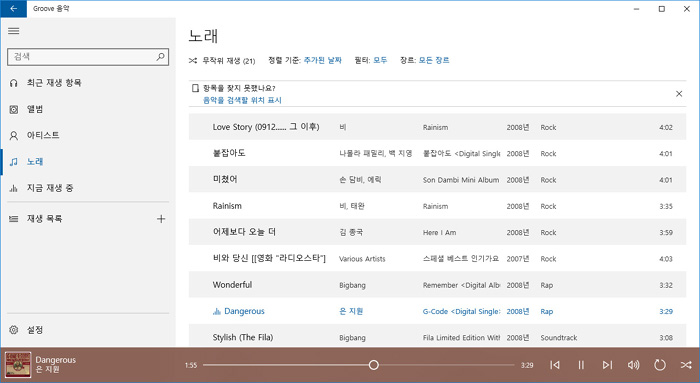Open the volume control
The width and height of the screenshot is (700, 383).
(633, 365)
